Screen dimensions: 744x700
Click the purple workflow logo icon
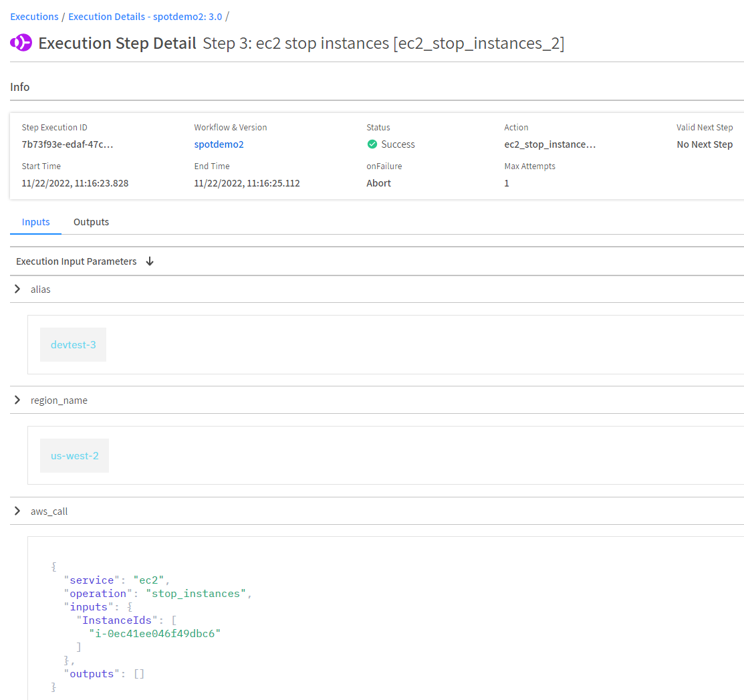21,43
